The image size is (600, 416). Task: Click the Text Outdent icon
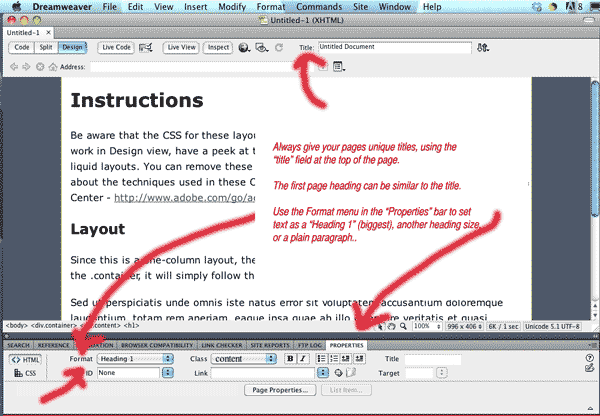point(346,359)
